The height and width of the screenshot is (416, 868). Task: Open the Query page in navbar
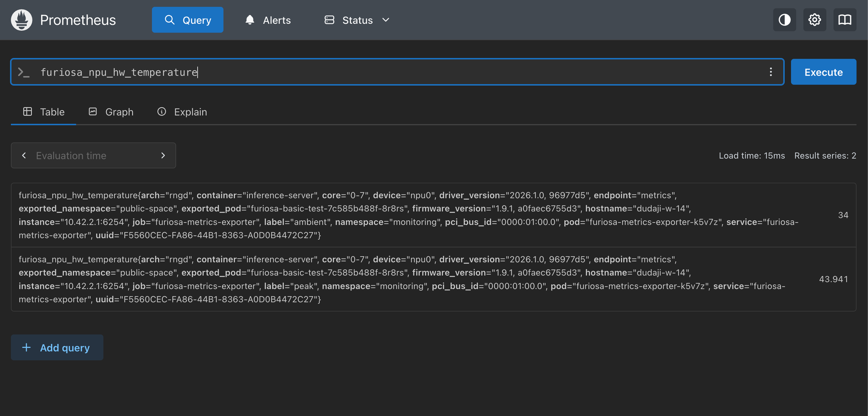[x=187, y=20]
